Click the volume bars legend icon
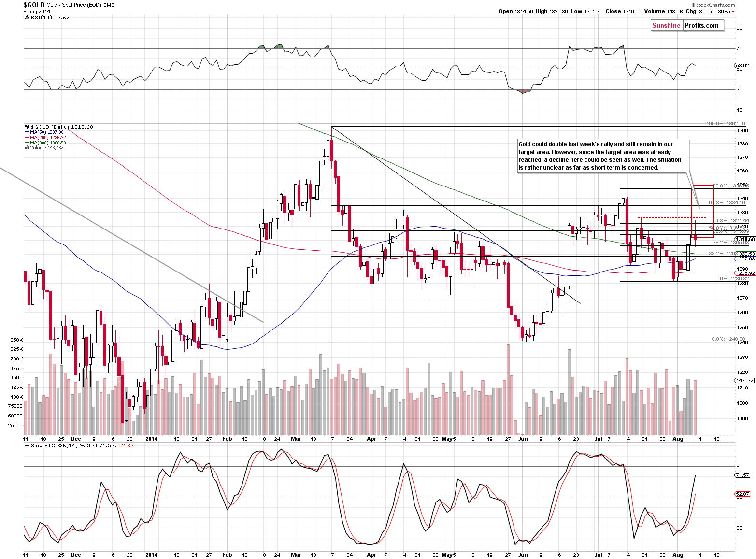The image size is (756, 559). click(x=27, y=148)
